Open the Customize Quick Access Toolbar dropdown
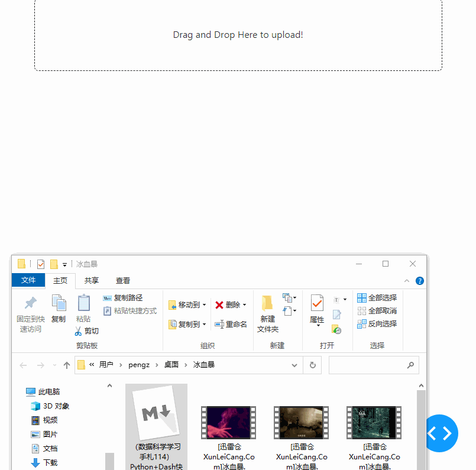The width and height of the screenshot is (476, 470). [x=64, y=265]
